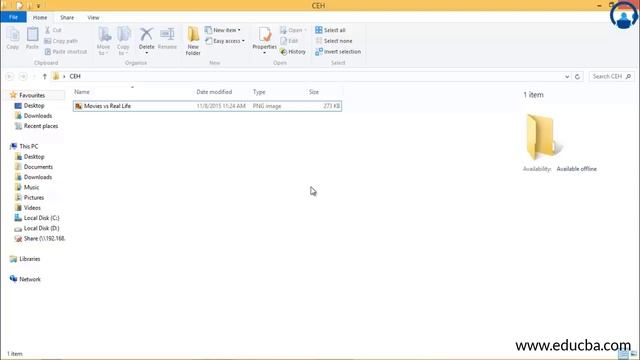Go up one folder level

(x=44, y=76)
